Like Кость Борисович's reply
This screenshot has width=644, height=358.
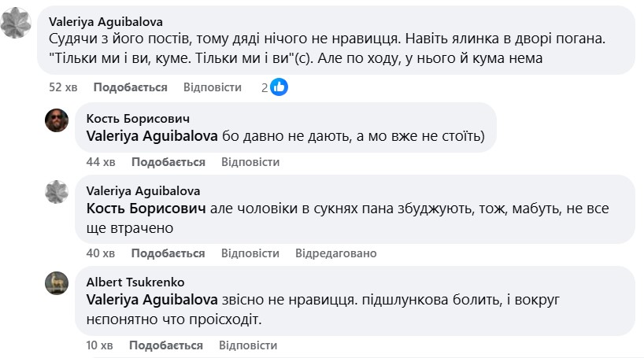168,162
